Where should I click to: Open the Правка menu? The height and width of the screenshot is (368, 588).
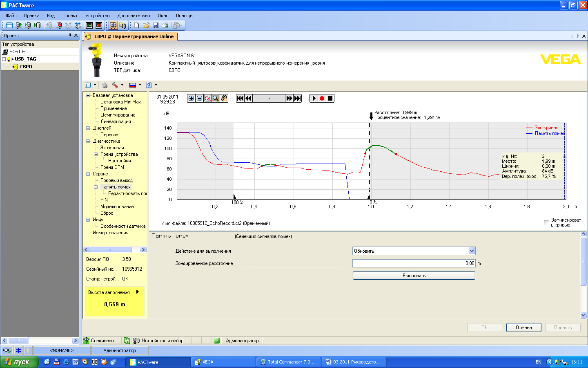pyautogui.click(x=32, y=16)
